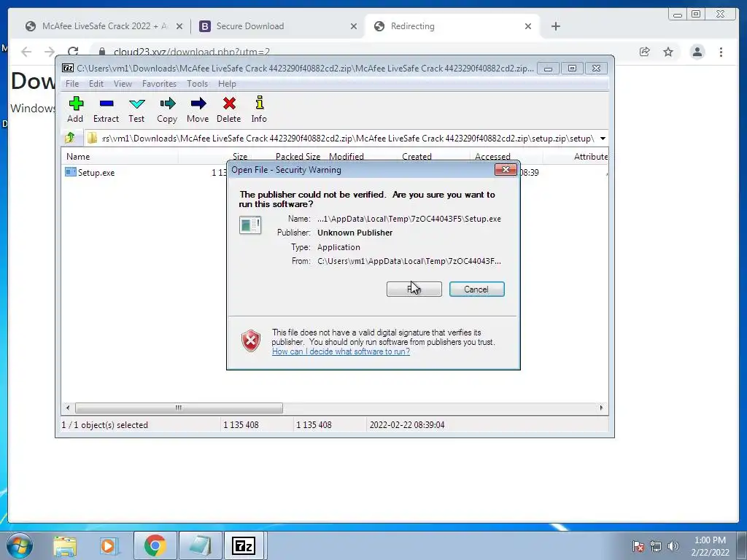Open the Windows Start menu
The width and height of the screenshot is (747, 560).
click(19, 545)
